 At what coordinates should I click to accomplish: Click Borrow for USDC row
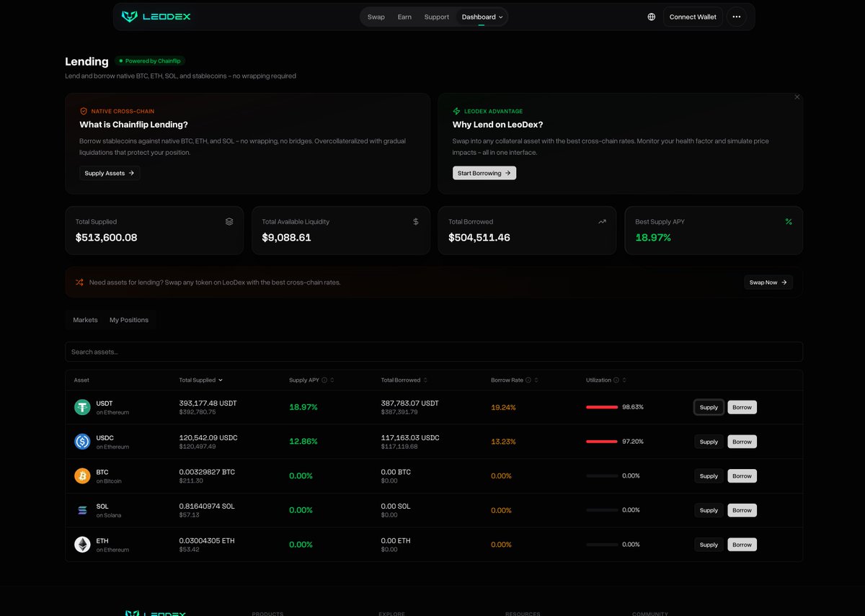742,442
